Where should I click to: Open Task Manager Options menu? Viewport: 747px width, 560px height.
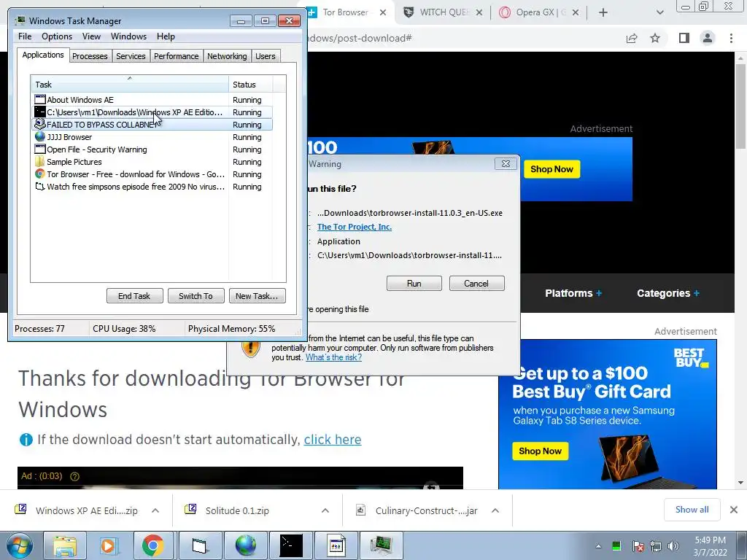coord(57,36)
